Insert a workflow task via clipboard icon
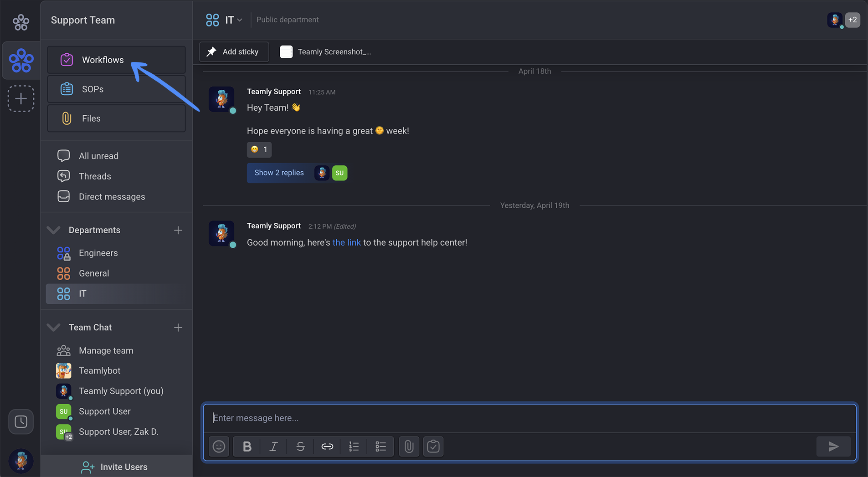The height and width of the screenshot is (477, 868). (x=433, y=446)
